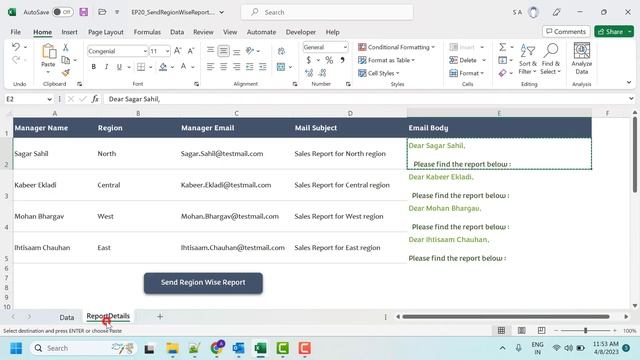Screen dimensions: 640x360
Task: Increase font size with larger A icon
Action: (178, 51)
